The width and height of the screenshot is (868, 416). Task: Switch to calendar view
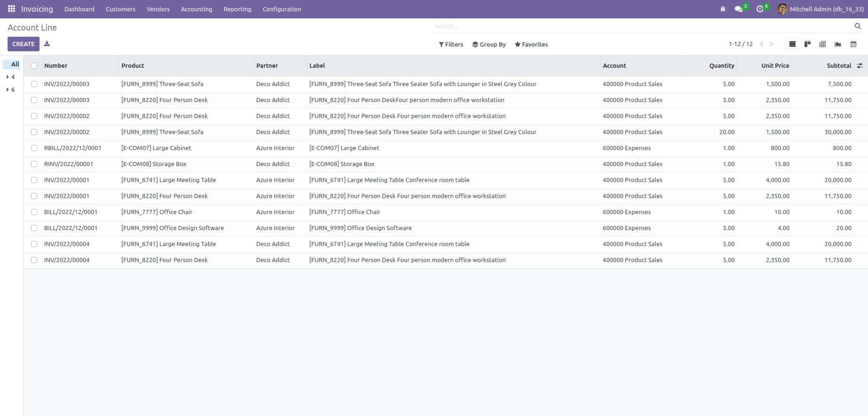[853, 44]
